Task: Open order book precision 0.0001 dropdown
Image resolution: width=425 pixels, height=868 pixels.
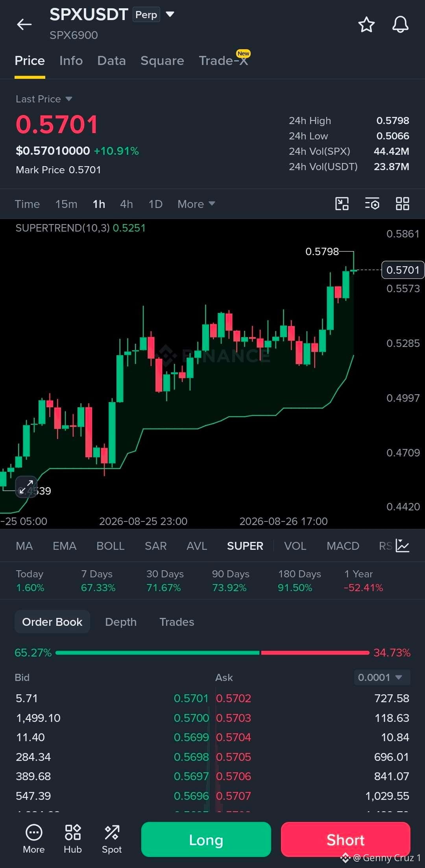Action: click(382, 677)
